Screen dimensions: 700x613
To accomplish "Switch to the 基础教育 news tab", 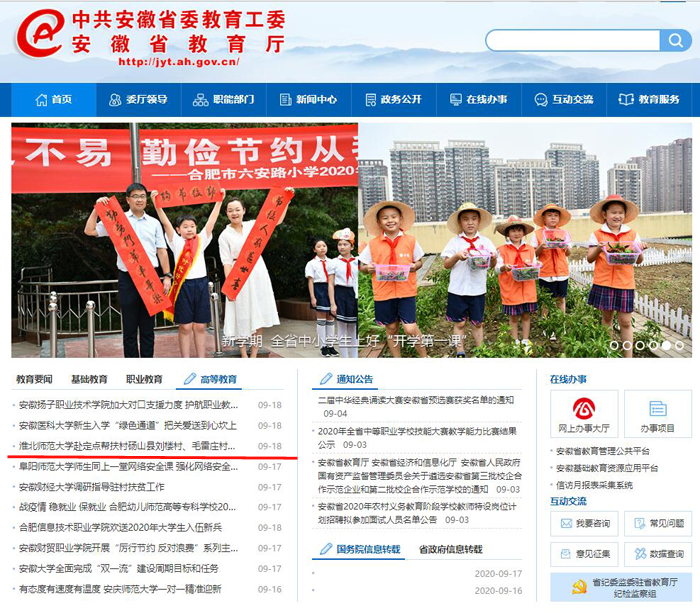I will [89, 379].
